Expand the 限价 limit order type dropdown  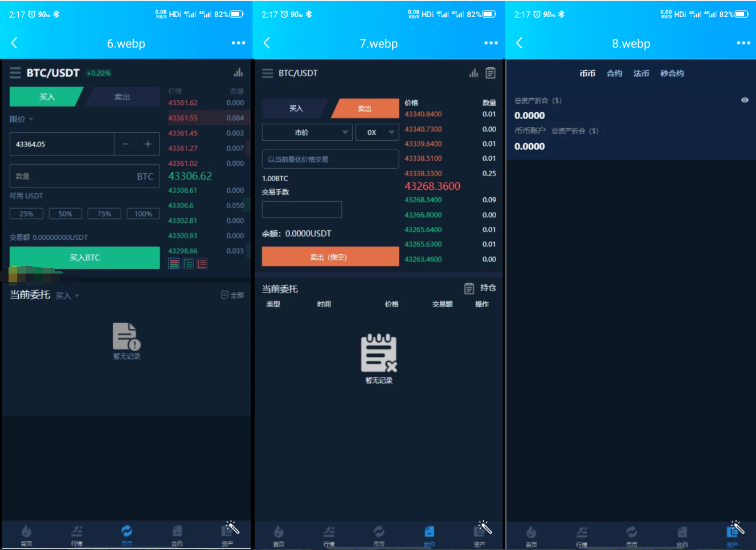coord(22,119)
